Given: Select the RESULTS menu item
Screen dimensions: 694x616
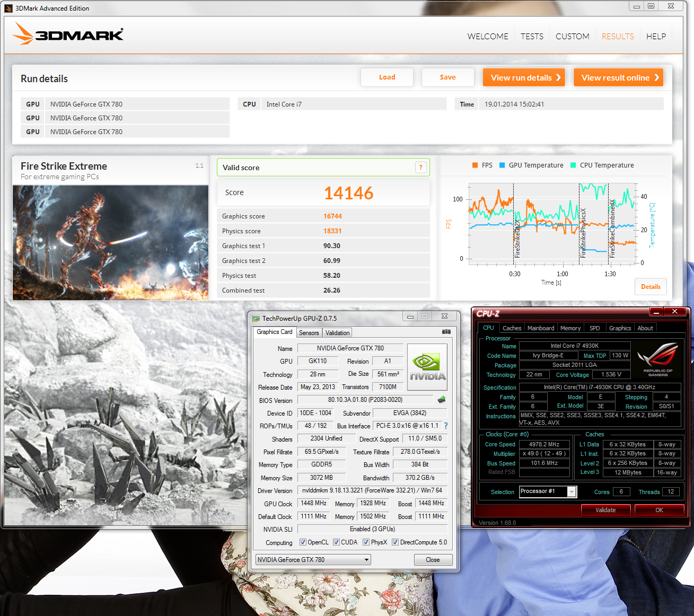Looking at the screenshot, I should pos(618,36).
